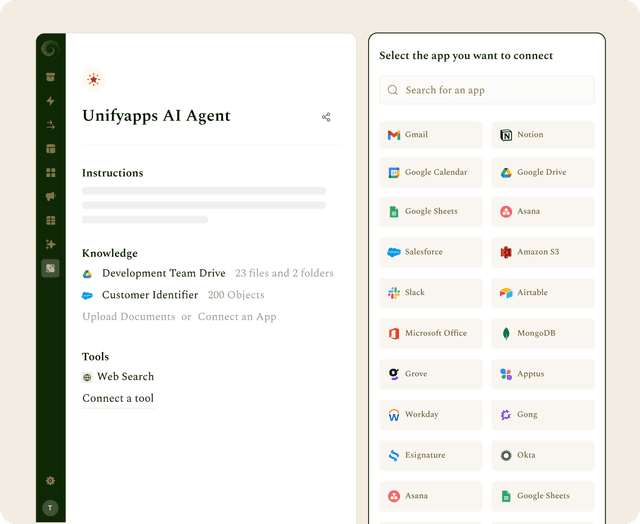
Task: Open the user avatar T
Action: point(50,508)
